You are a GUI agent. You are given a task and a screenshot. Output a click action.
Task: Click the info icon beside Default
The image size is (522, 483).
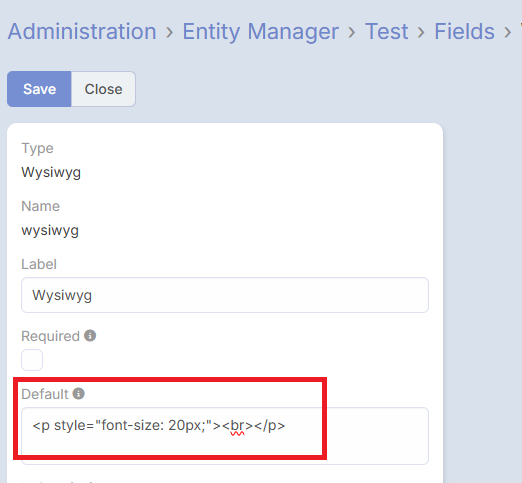click(x=79, y=394)
